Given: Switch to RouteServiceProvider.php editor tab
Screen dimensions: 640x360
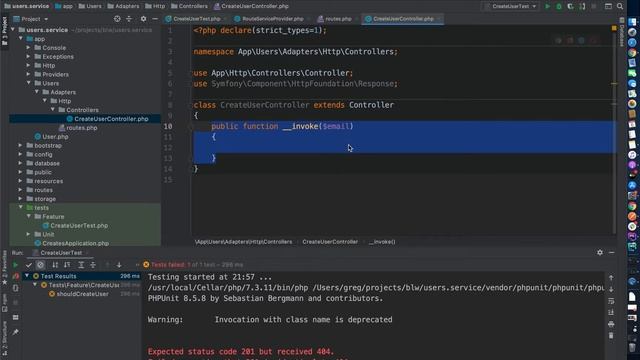Looking at the screenshot, I should pos(272,19).
